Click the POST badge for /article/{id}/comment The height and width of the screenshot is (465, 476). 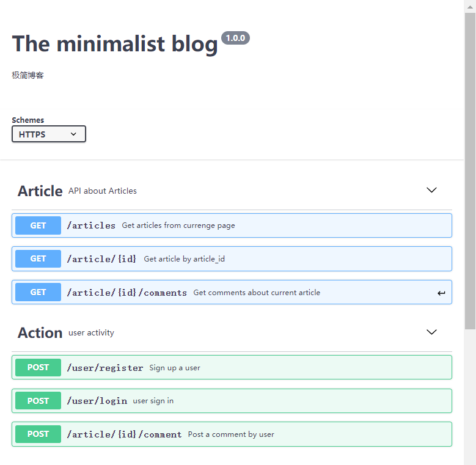(x=38, y=434)
